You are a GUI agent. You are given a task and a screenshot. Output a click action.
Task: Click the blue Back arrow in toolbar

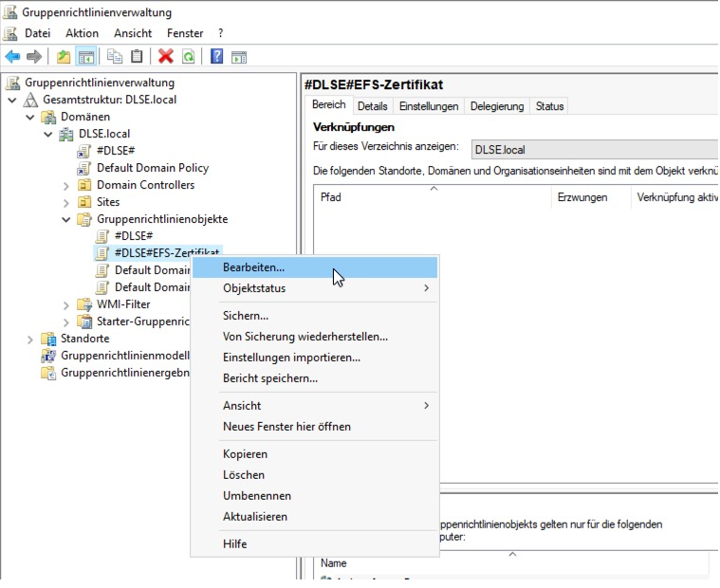coord(12,57)
